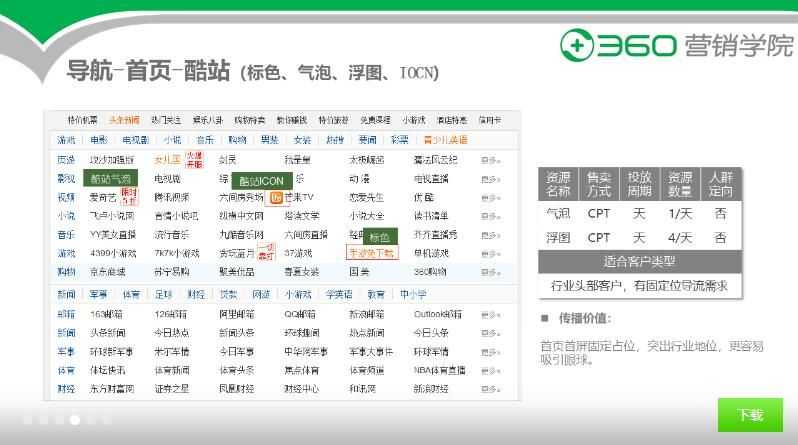Click 气泡 in the resource table
Screen dimensions: 798x445
tap(558, 214)
